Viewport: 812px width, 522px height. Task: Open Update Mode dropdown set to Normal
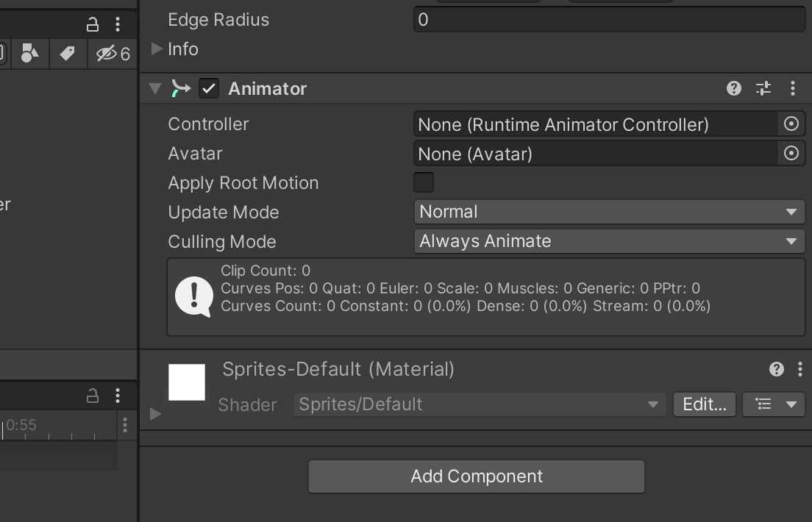click(610, 212)
